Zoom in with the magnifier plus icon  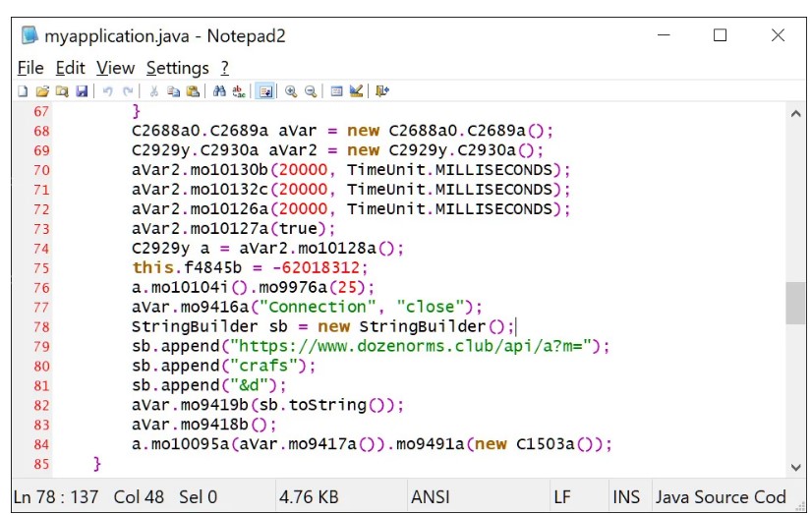point(291,91)
